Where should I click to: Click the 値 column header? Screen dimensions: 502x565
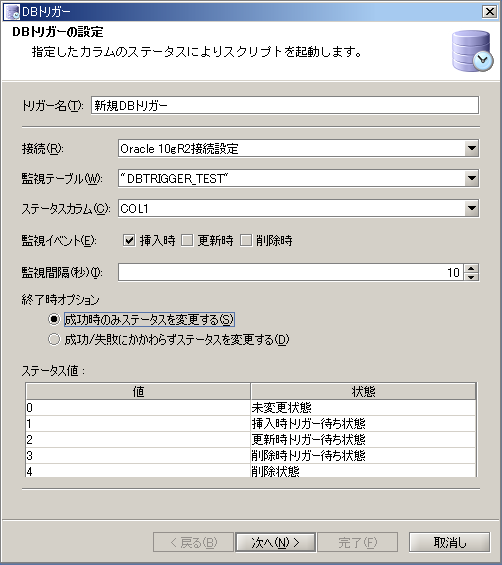[138, 391]
